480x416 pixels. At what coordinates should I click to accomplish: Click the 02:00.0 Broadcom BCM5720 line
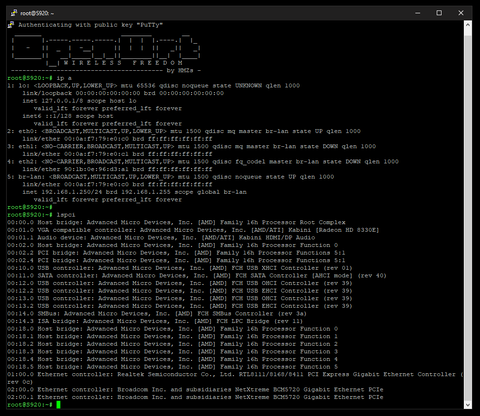[195, 389]
